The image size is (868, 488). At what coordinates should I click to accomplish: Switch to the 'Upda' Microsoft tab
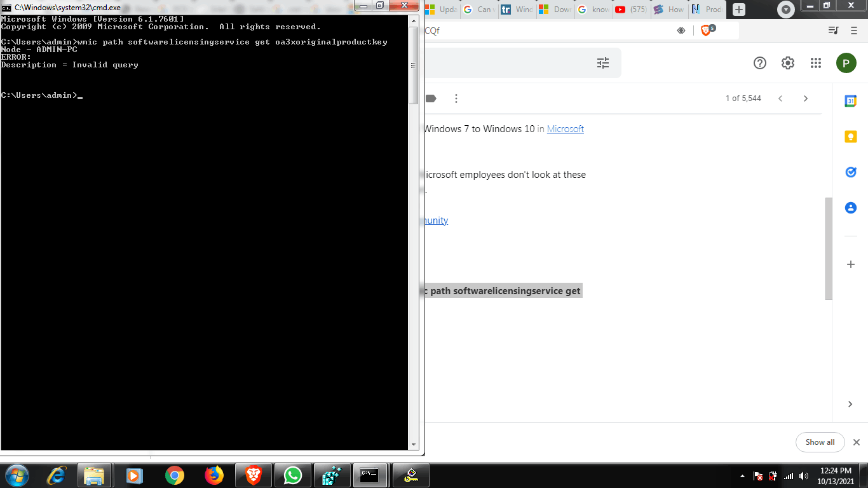tap(442, 10)
